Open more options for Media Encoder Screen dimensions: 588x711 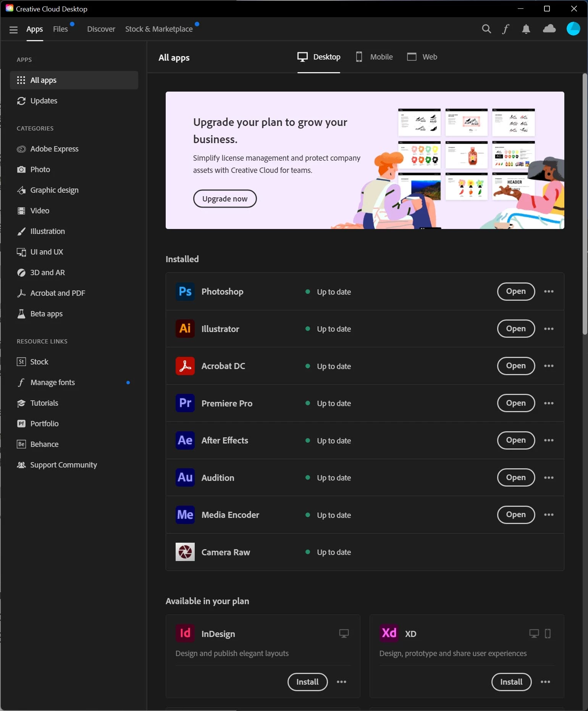click(549, 515)
